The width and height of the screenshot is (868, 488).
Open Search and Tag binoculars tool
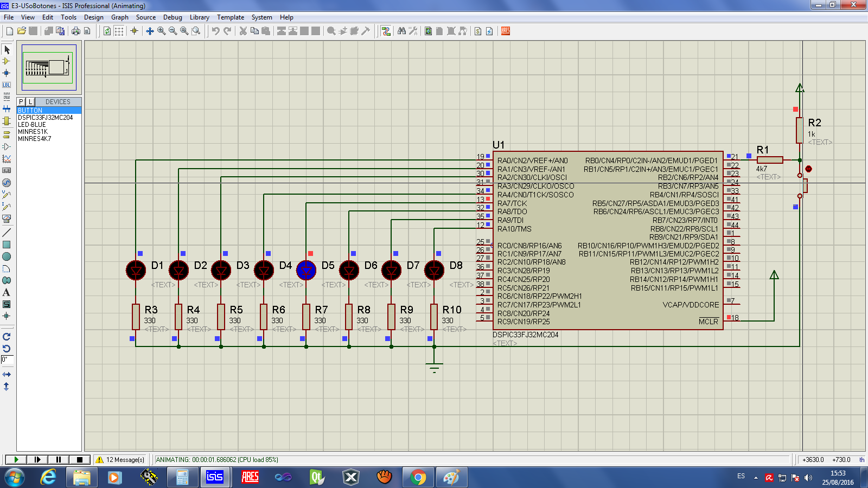(401, 31)
